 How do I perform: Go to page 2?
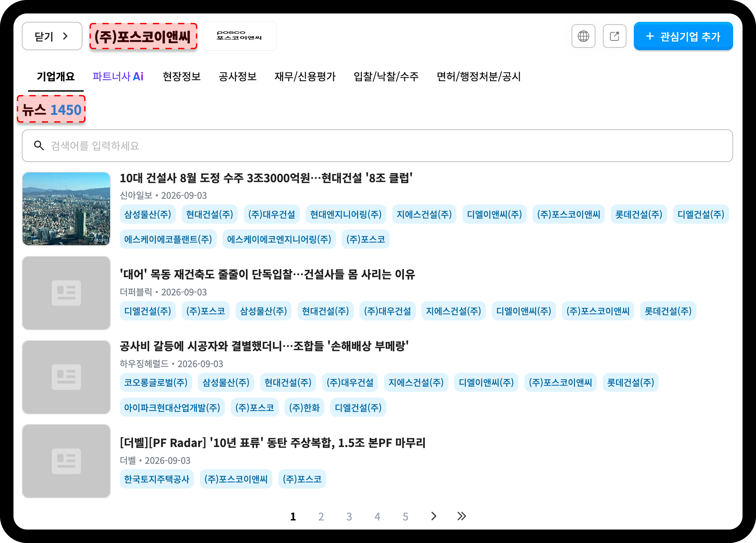(321, 516)
